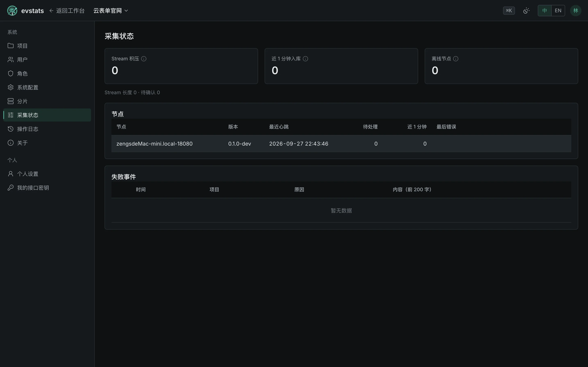Click the 近1分钟入库 info icon
The width and height of the screenshot is (588, 367).
[x=305, y=59]
